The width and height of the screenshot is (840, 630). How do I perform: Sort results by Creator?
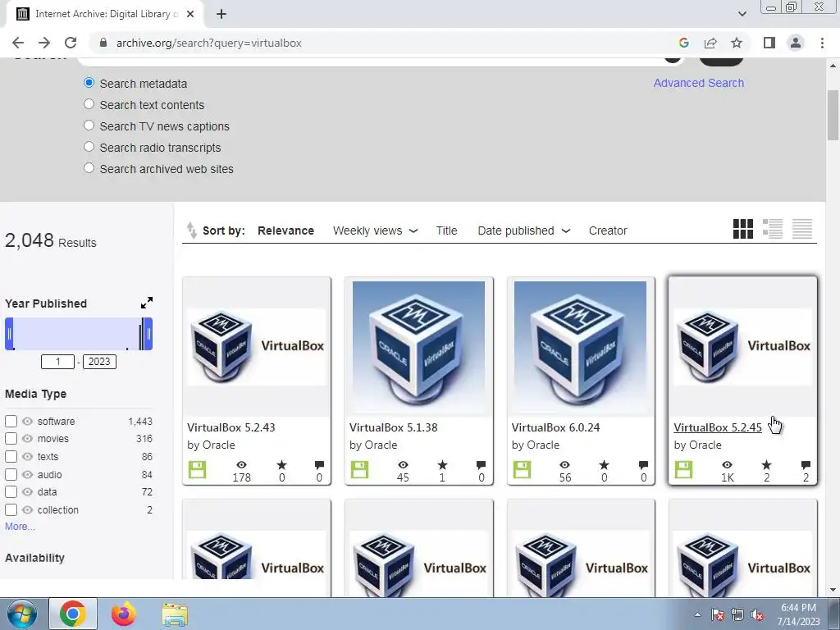tap(608, 231)
